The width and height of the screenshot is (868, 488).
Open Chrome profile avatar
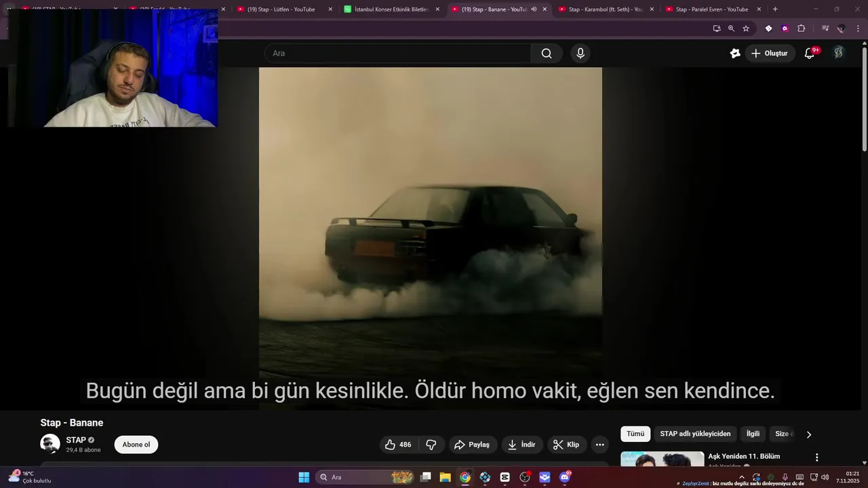click(842, 28)
